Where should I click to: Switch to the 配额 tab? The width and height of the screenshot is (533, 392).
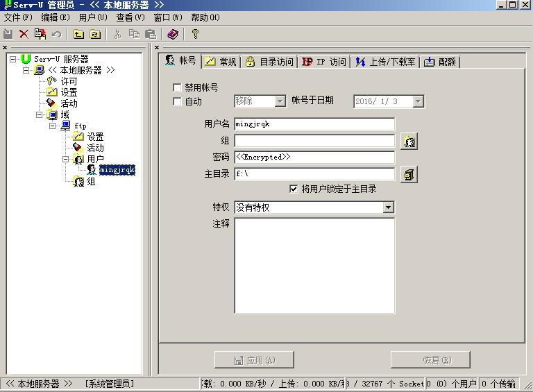[440, 62]
